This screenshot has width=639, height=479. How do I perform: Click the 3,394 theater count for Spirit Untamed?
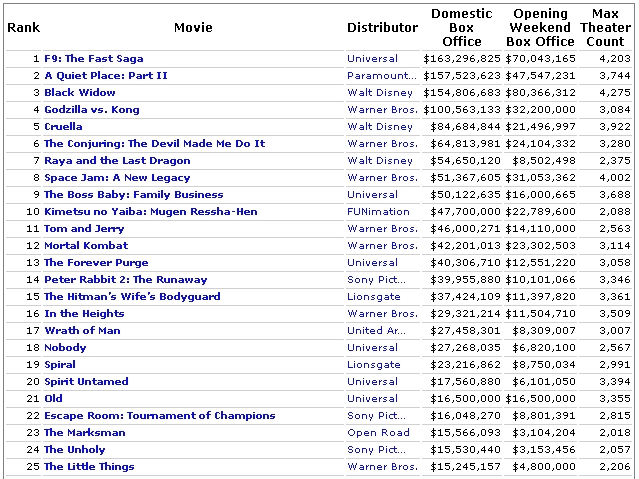point(615,382)
